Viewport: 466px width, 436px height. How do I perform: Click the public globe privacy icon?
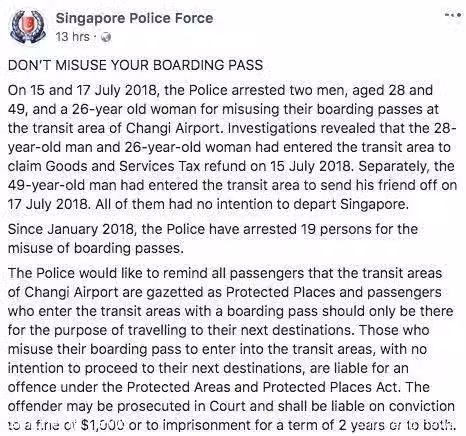click(106, 37)
